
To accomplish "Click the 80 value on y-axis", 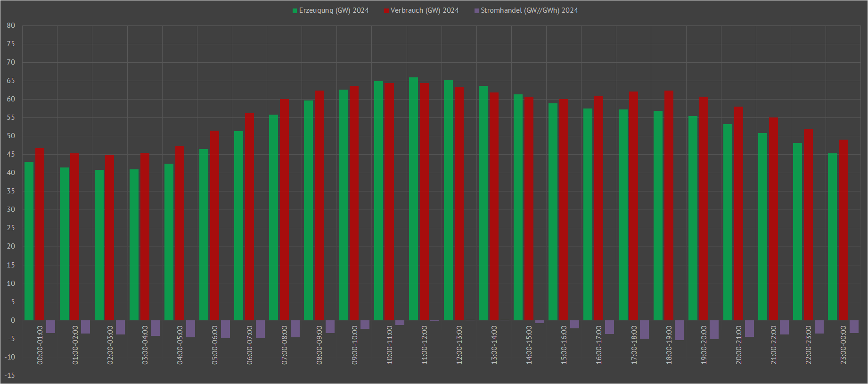I will (x=11, y=25).
